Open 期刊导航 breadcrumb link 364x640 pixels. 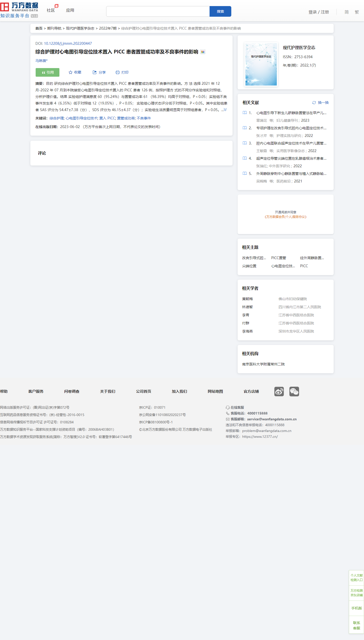pyautogui.click(x=54, y=28)
